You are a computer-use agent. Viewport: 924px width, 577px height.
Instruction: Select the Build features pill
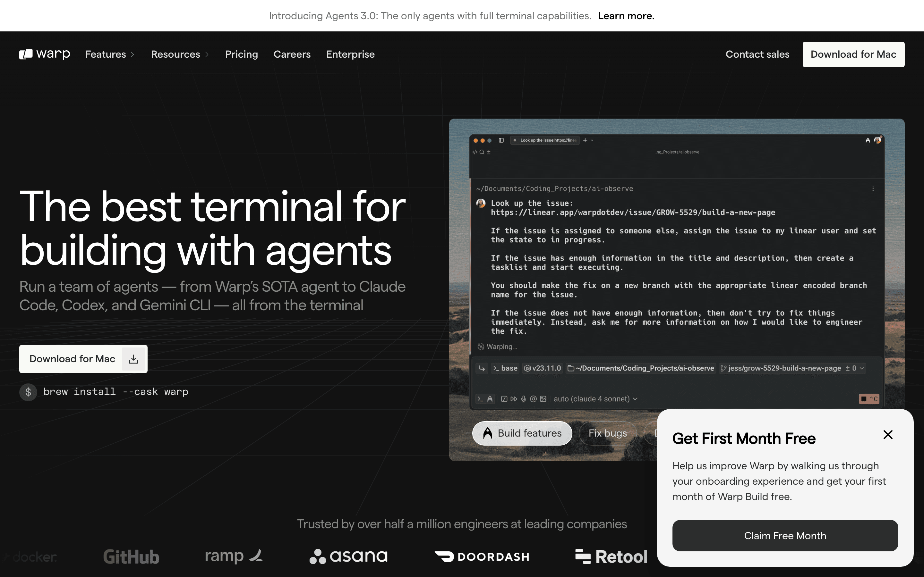522,433
